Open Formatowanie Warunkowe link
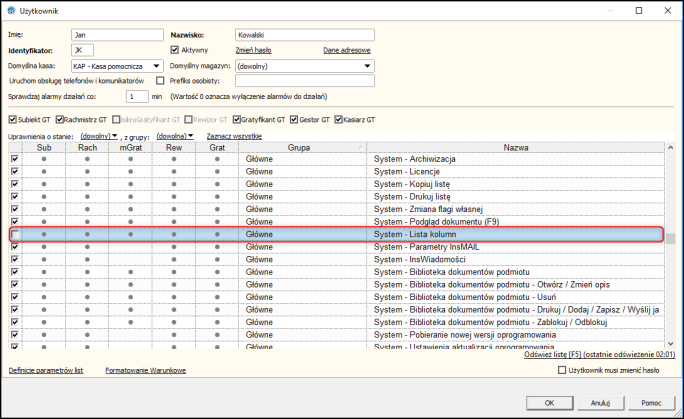684x419 pixels. click(x=146, y=370)
